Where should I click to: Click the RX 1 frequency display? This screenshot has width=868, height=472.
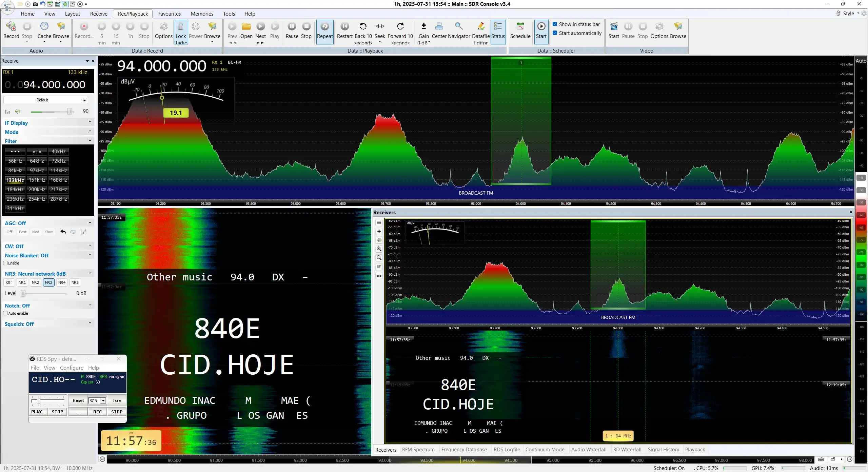click(x=48, y=84)
